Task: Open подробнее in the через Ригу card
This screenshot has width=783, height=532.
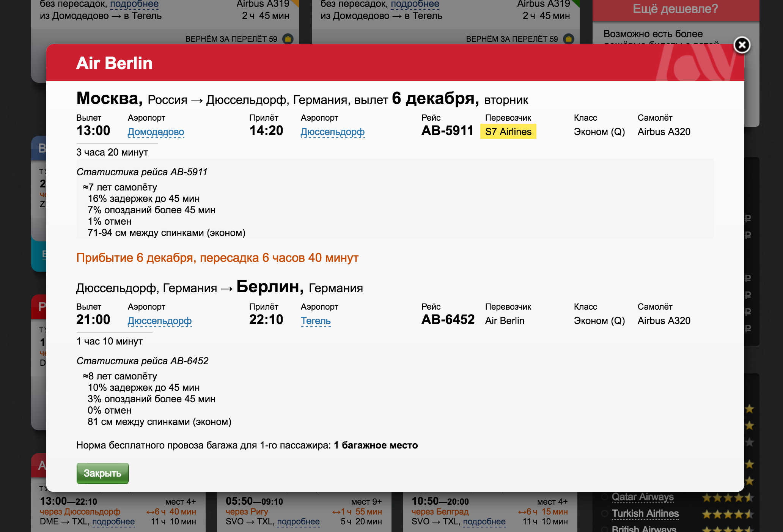Action: pyautogui.click(x=298, y=522)
